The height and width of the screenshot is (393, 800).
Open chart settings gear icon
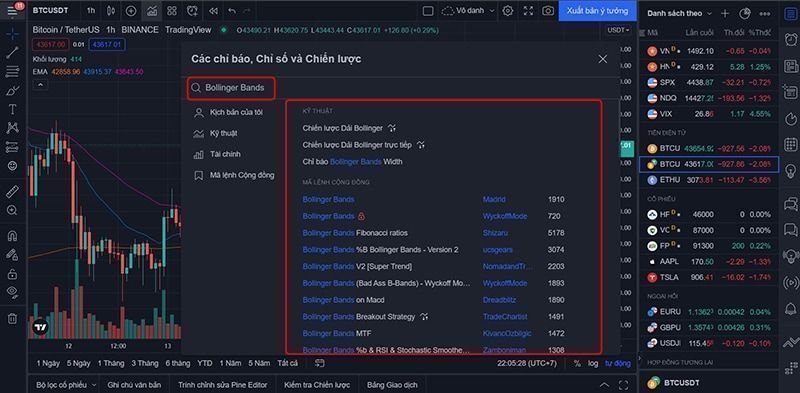tap(508, 11)
